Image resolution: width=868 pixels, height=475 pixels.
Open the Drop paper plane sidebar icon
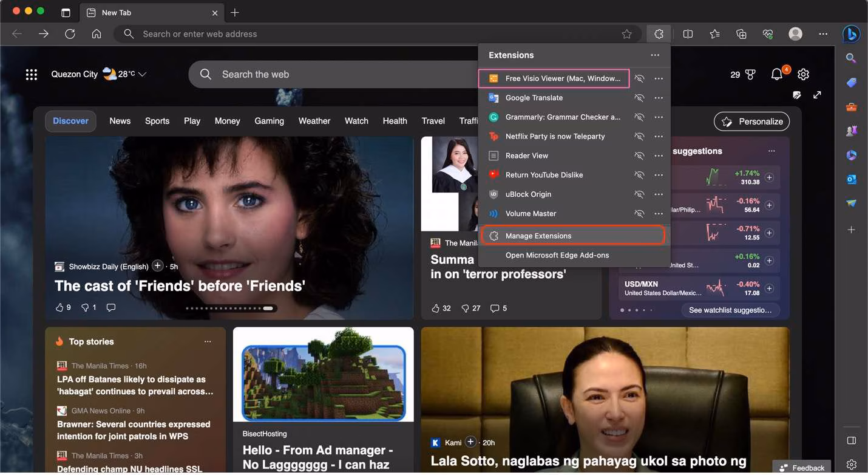(x=851, y=203)
